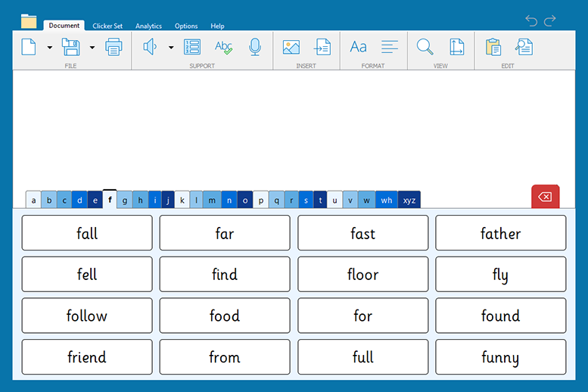The width and height of the screenshot is (588, 392).
Task: Insert a picture using image icon
Action: [291, 47]
